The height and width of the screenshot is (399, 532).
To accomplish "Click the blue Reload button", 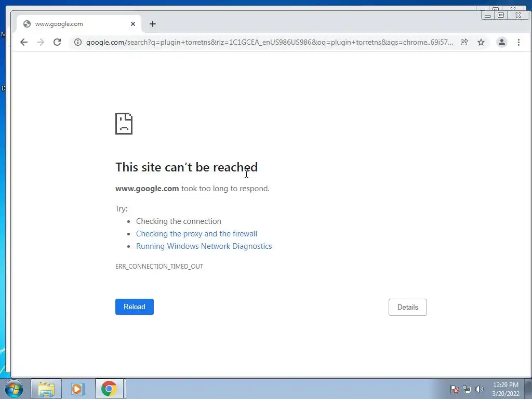I will coord(135,307).
